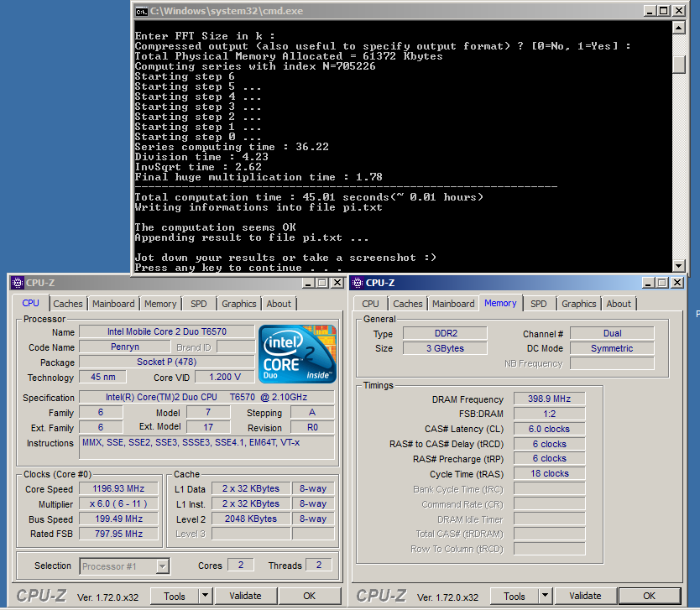Click OK button in left CPU-Z window

pyautogui.click(x=309, y=597)
